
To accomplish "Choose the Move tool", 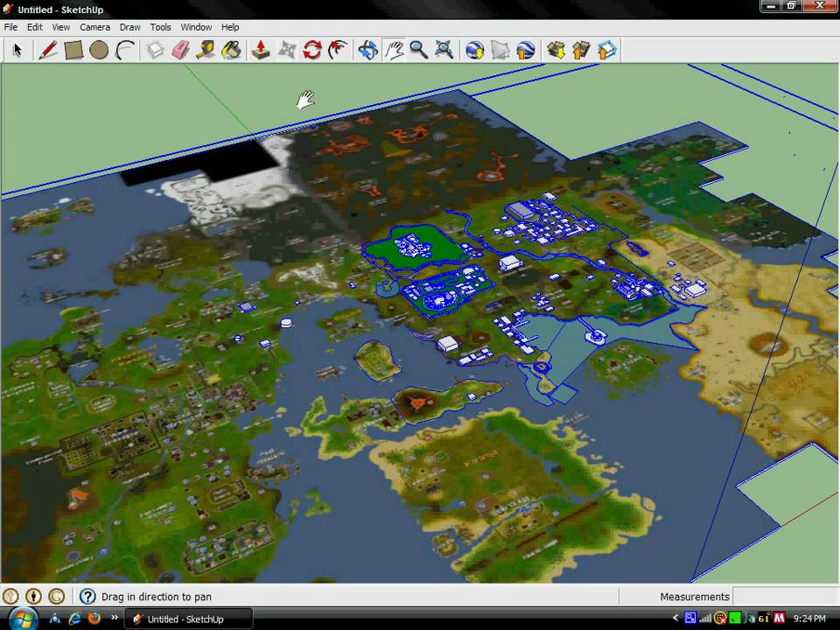I will [287, 51].
